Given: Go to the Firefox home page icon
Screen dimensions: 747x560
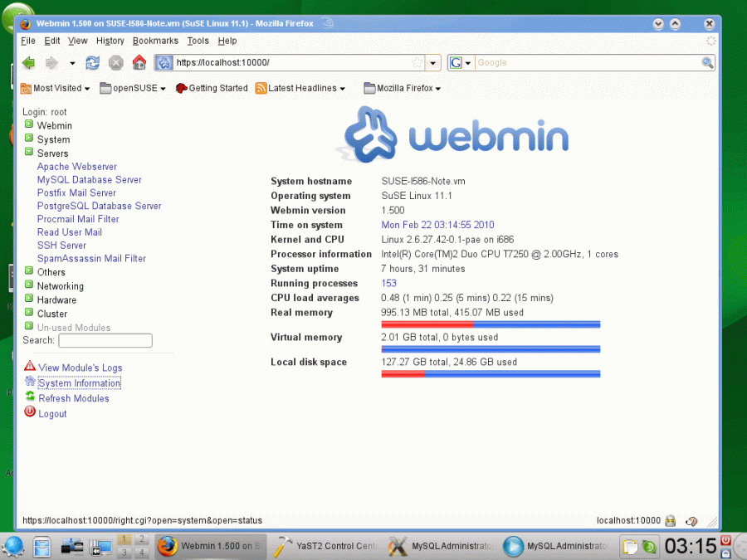Looking at the screenshot, I should coord(139,62).
